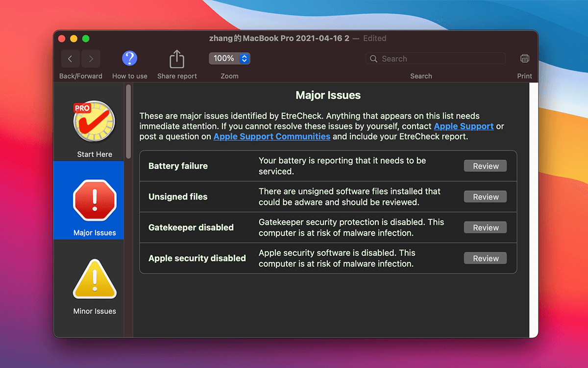588x368 pixels.
Task: Go forward with the Forward arrow
Action: click(91, 59)
